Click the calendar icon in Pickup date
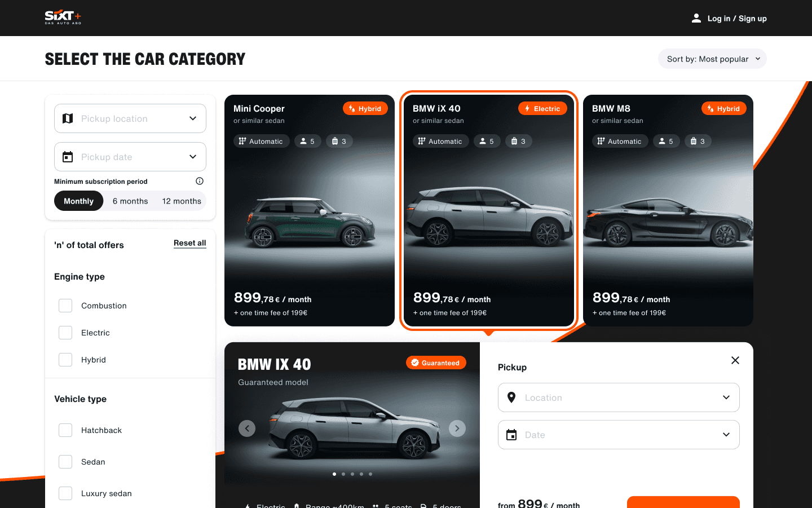The width and height of the screenshot is (812, 508). click(x=68, y=157)
